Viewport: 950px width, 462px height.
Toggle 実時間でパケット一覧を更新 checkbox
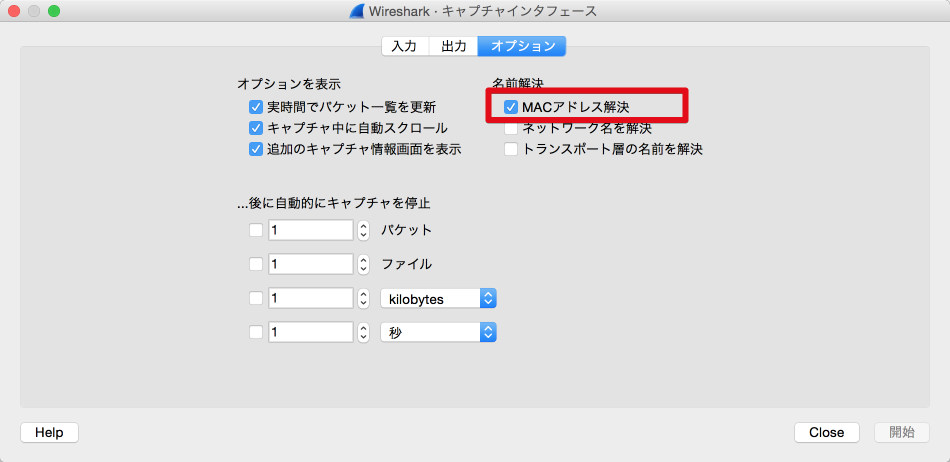(256, 108)
